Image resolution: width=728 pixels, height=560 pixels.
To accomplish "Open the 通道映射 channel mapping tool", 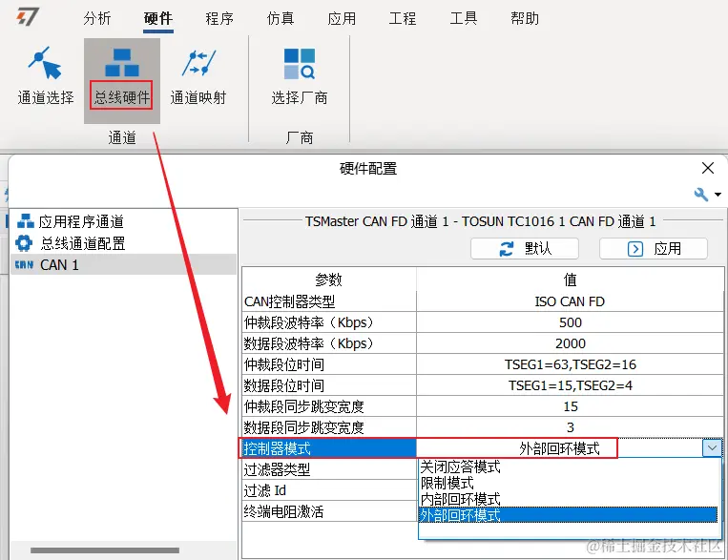I will tap(198, 76).
